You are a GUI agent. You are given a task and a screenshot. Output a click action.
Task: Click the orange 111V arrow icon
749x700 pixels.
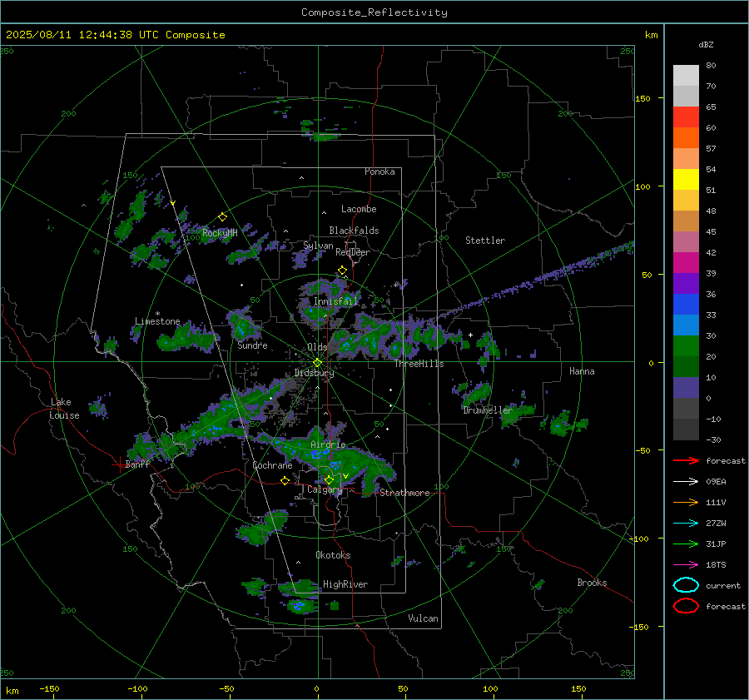686,502
